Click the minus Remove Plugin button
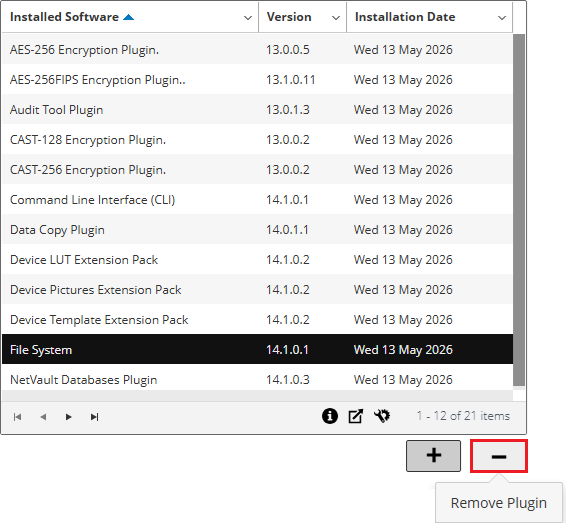This screenshot has width=566, height=526. [x=498, y=456]
